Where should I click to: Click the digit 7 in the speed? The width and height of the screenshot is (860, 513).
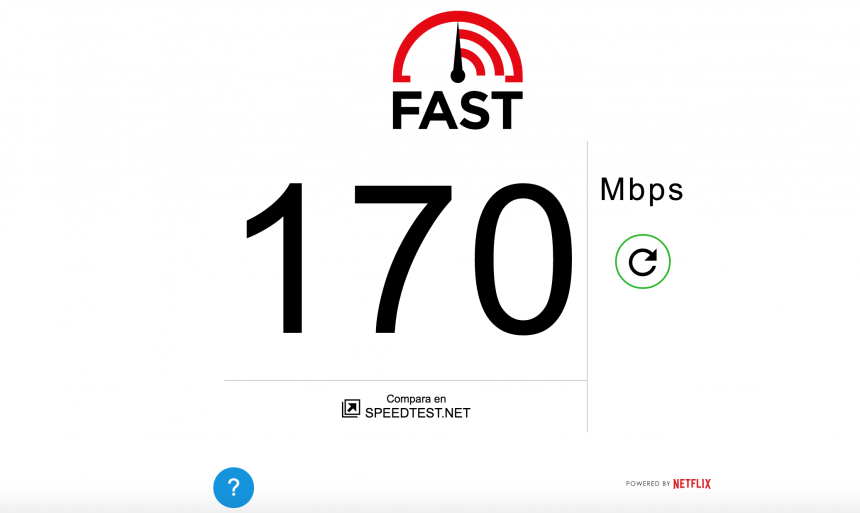click(x=403, y=259)
